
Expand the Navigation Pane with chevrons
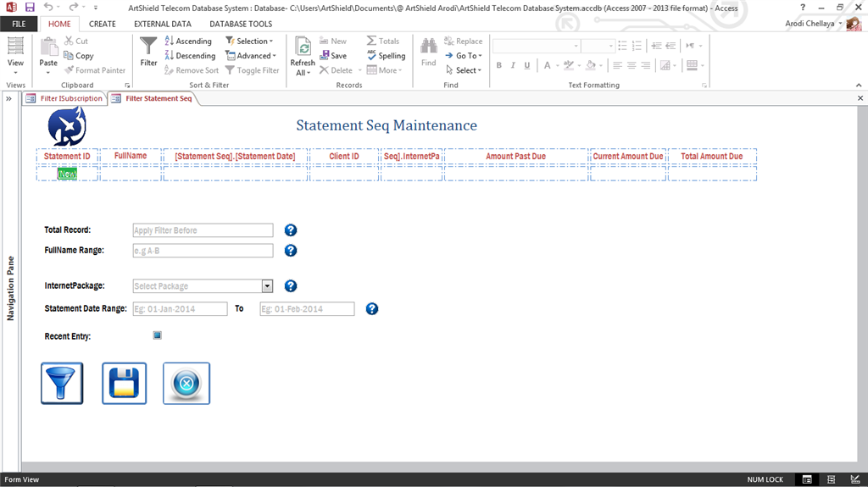pos(8,98)
